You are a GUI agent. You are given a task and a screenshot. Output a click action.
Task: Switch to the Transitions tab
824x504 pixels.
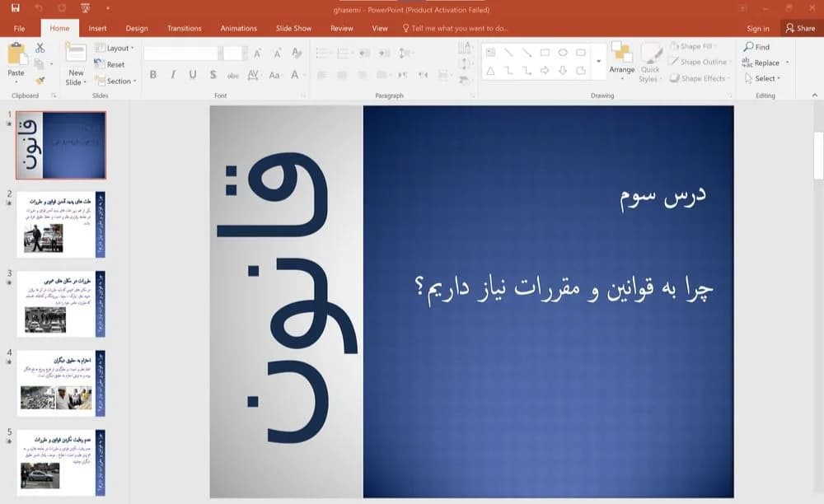[x=184, y=28]
